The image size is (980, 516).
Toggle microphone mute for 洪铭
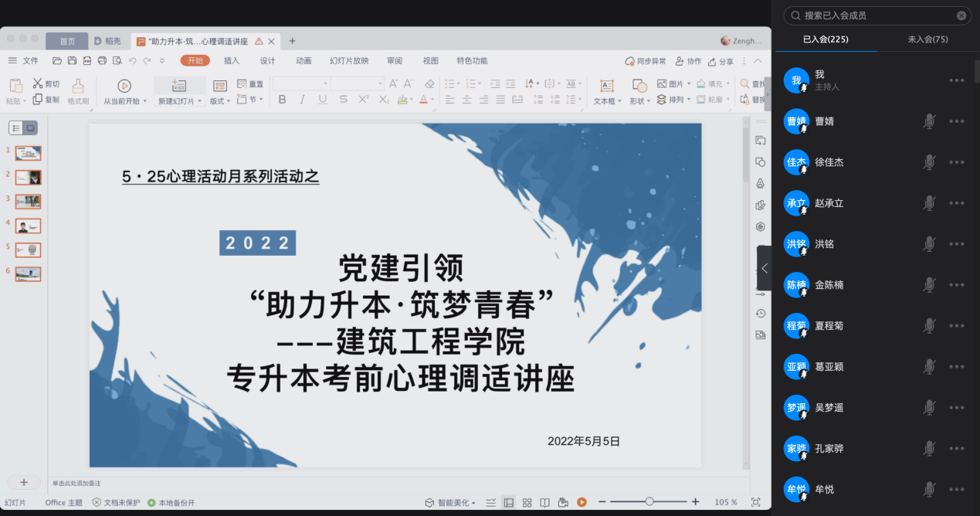[x=930, y=244]
